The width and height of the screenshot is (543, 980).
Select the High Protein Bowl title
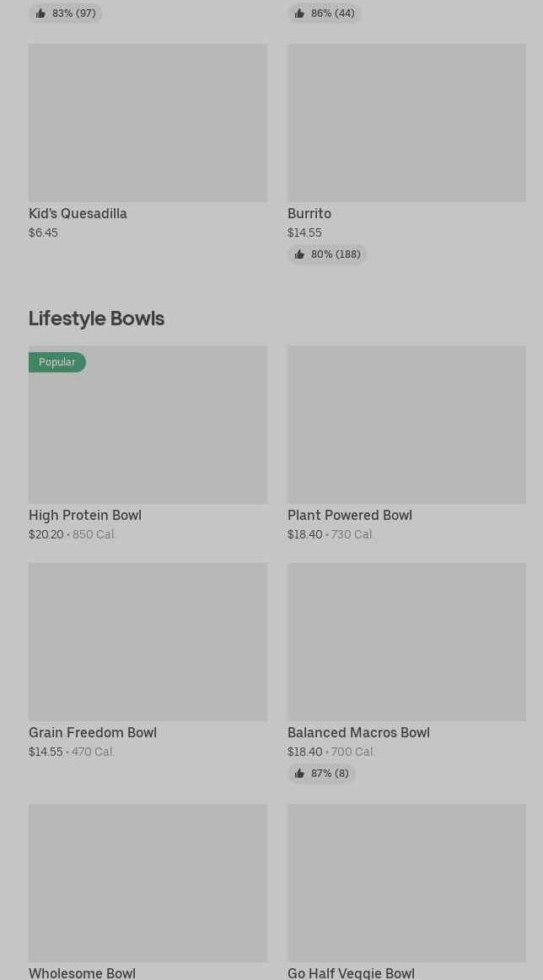click(x=85, y=516)
